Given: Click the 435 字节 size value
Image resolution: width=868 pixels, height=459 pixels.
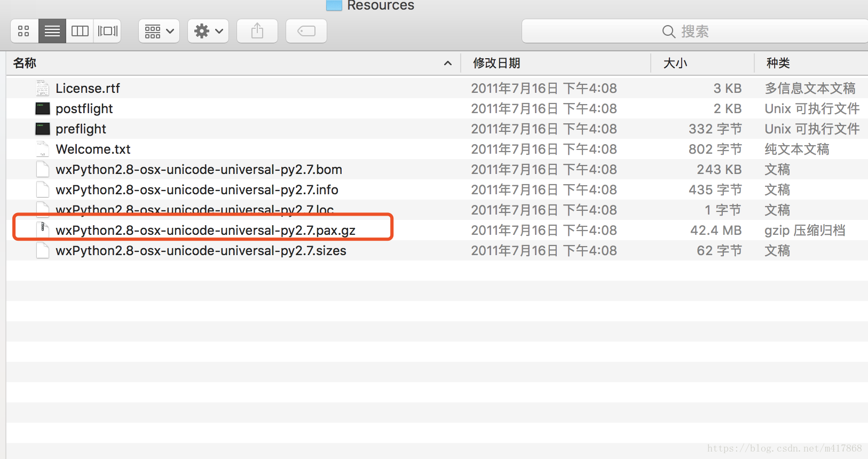Looking at the screenshot, I should 715,189.
